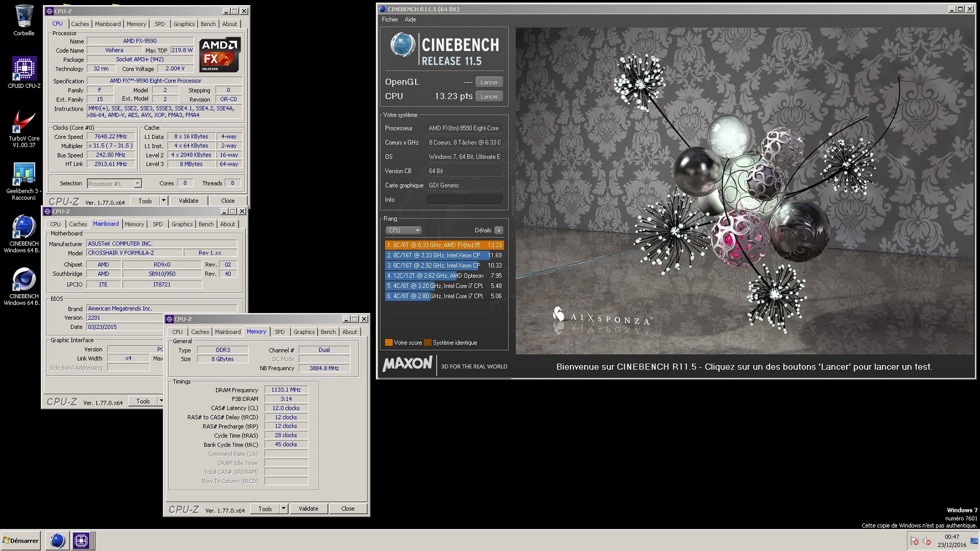Click Close in the Memory window
Viewport: 980px width, 551px height.
(348, 509)
